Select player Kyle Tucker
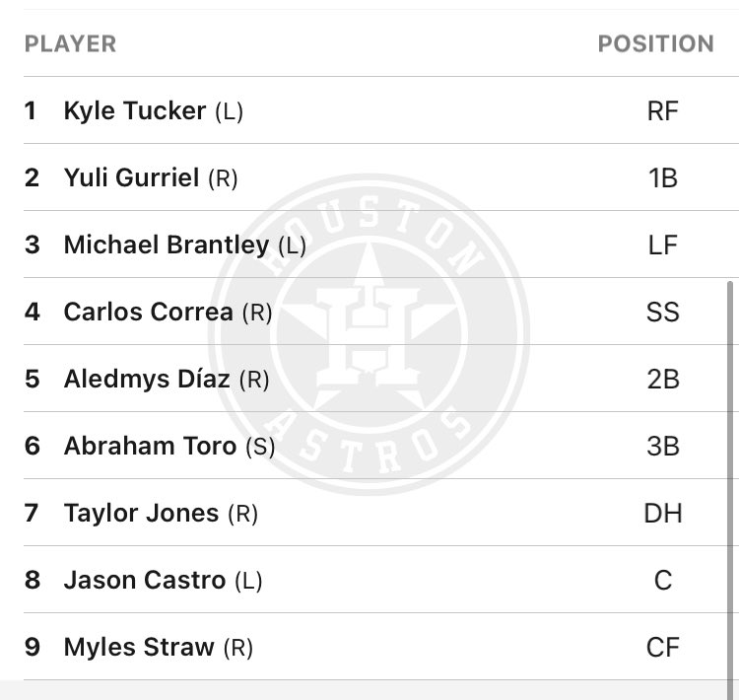Screen dimensions: 739x700 (x=134, y=110)
